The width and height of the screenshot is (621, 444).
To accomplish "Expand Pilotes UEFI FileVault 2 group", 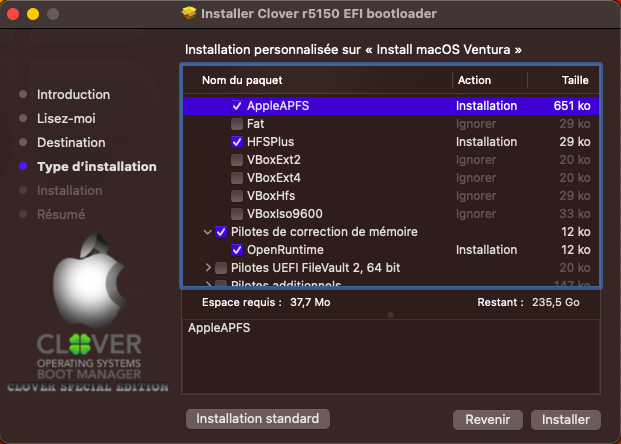I will coord(208,268).
